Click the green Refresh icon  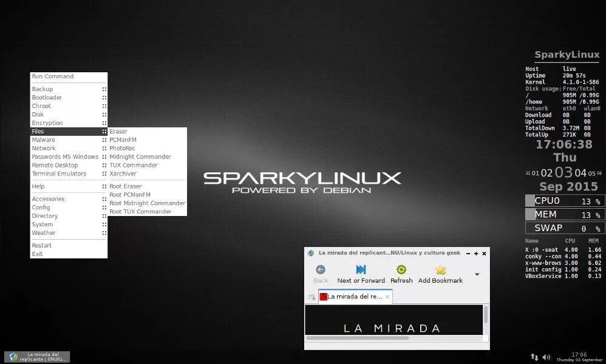[401, 269]
